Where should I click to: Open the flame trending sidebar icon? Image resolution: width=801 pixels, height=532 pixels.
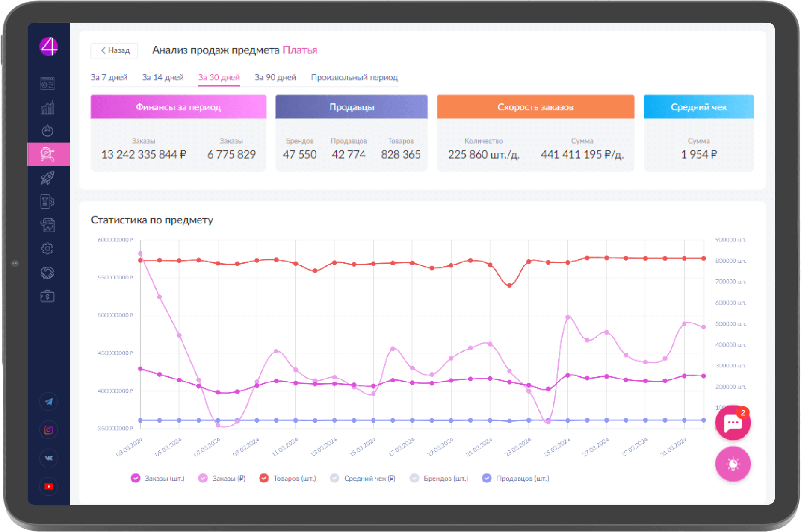[47, 130]
